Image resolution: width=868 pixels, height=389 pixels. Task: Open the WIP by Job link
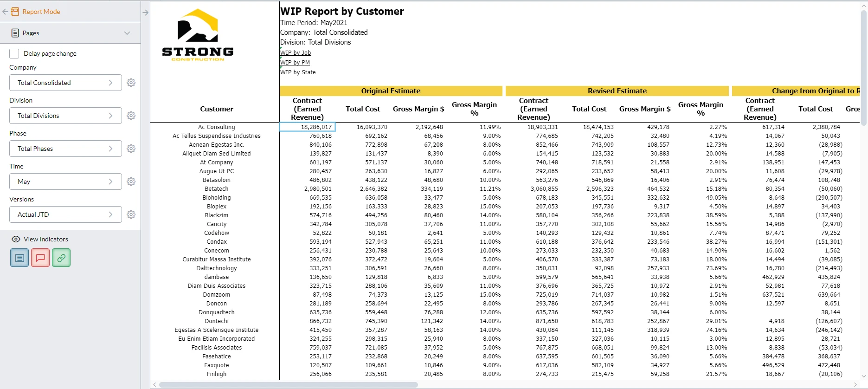pyautogui.click(x=296, y=53)
